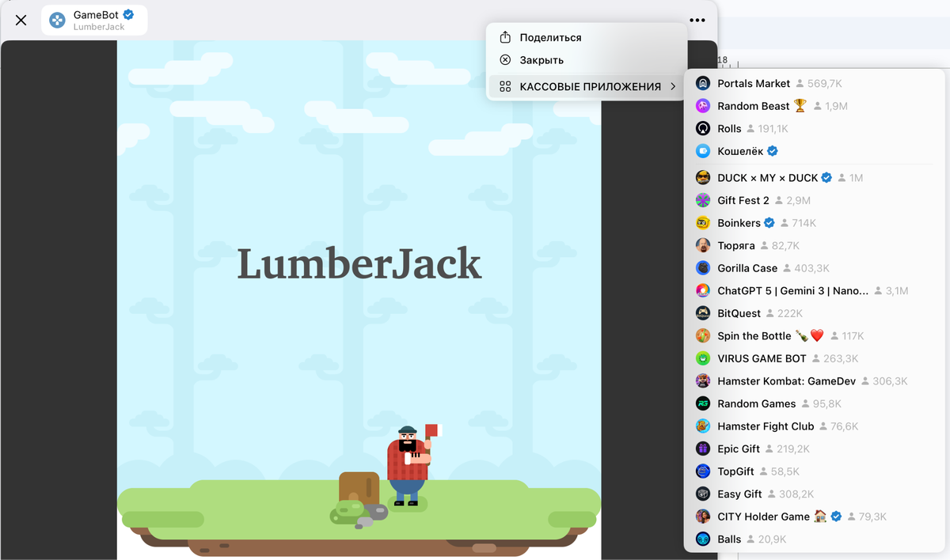Click the LumberJack subtitle under GameBot
Viewport: 950px width, 560px height.
tap(99, 27)
